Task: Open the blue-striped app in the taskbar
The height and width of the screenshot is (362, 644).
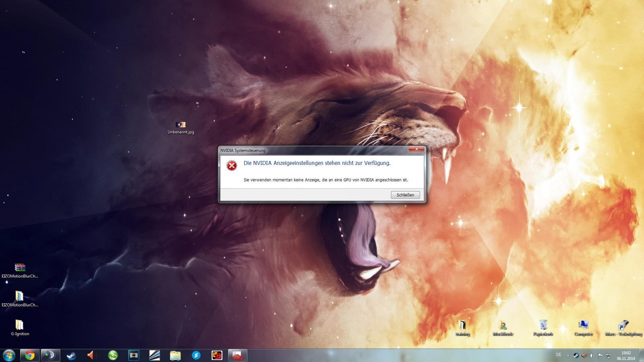Action: point(155,355)
